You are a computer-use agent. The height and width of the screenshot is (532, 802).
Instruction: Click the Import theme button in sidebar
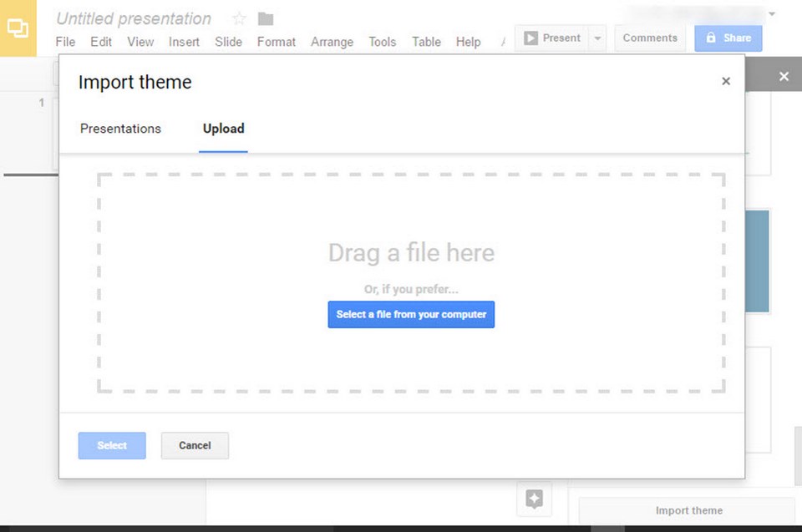(688, 510)
